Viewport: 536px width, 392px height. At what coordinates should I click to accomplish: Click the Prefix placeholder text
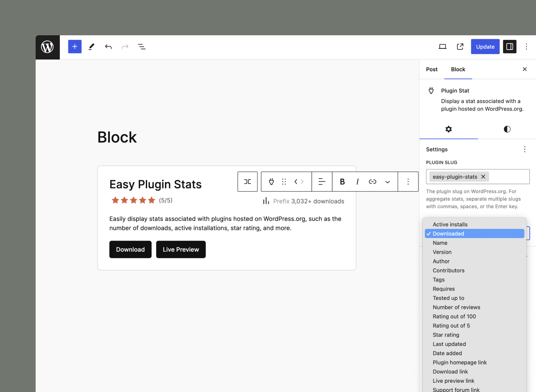(x=282, y=201)
